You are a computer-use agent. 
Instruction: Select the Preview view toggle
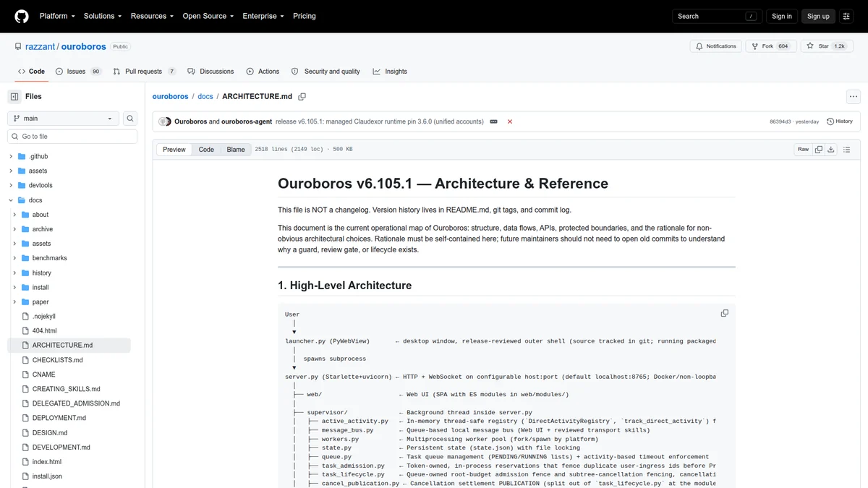coord(174,150)
